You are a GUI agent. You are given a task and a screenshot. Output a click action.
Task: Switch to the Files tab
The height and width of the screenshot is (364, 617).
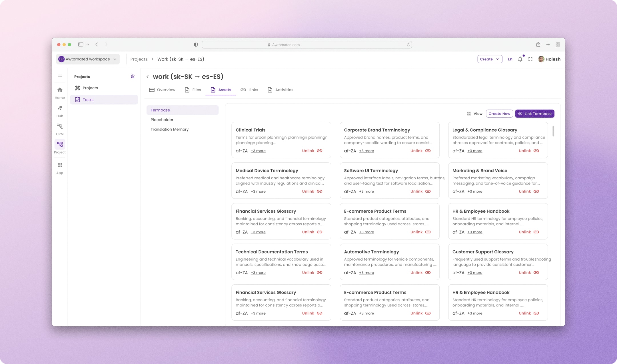(193, 90)
